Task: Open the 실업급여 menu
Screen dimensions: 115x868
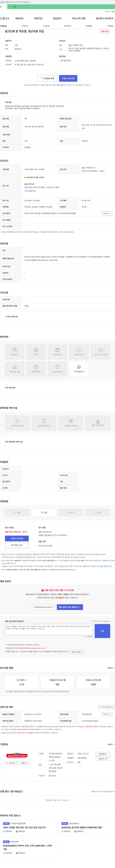Action: (57, 19)
